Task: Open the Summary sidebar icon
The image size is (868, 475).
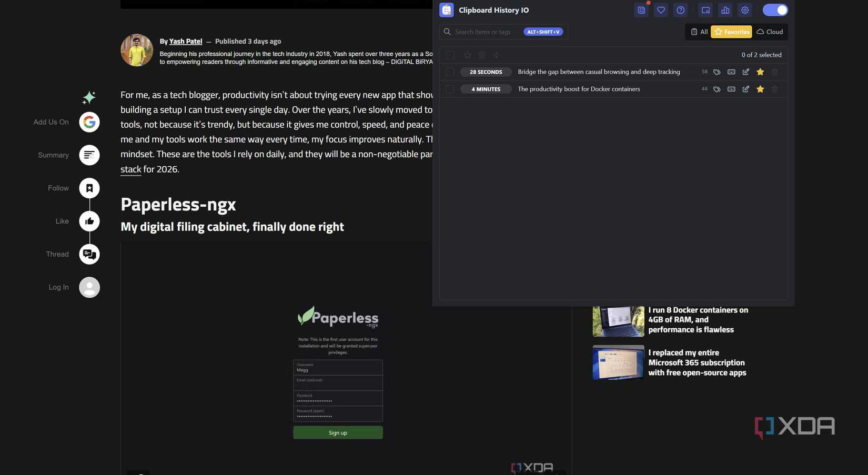Action: click(x=89, y=155)
